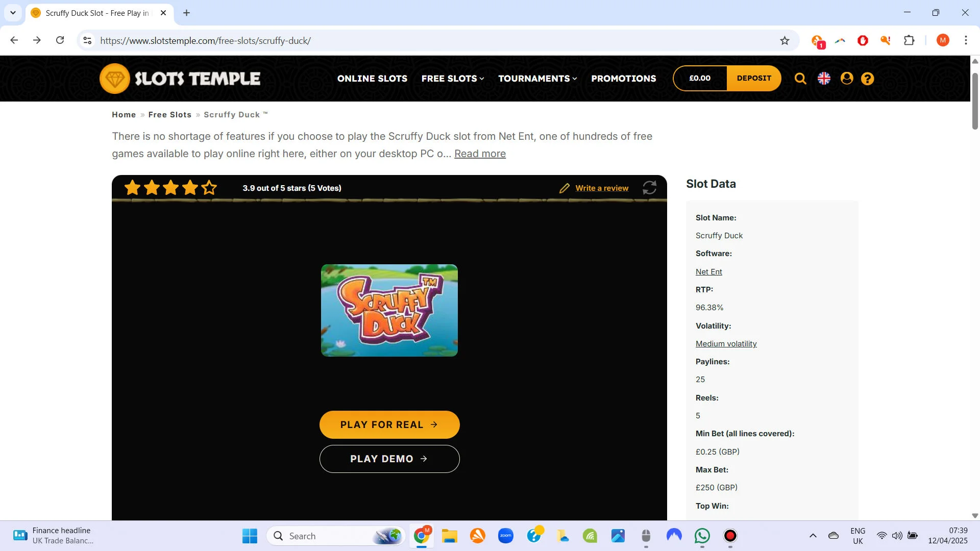Rate the slot with the first star

point(132,188)
